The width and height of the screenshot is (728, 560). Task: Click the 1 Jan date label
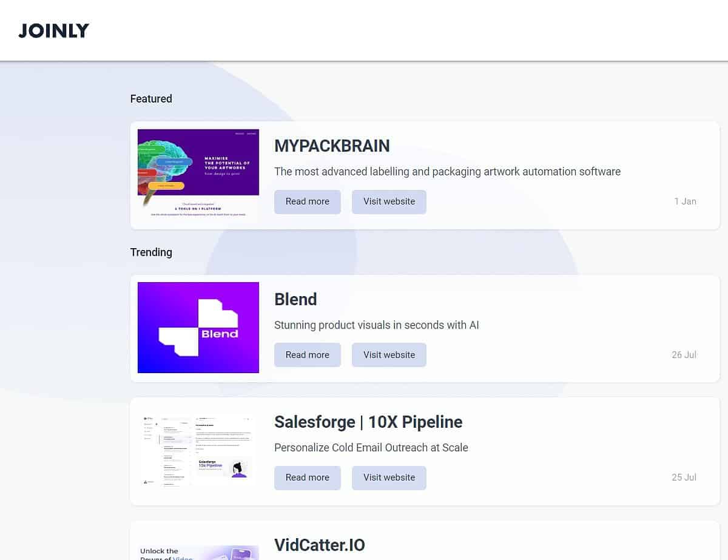coord(685,201)
